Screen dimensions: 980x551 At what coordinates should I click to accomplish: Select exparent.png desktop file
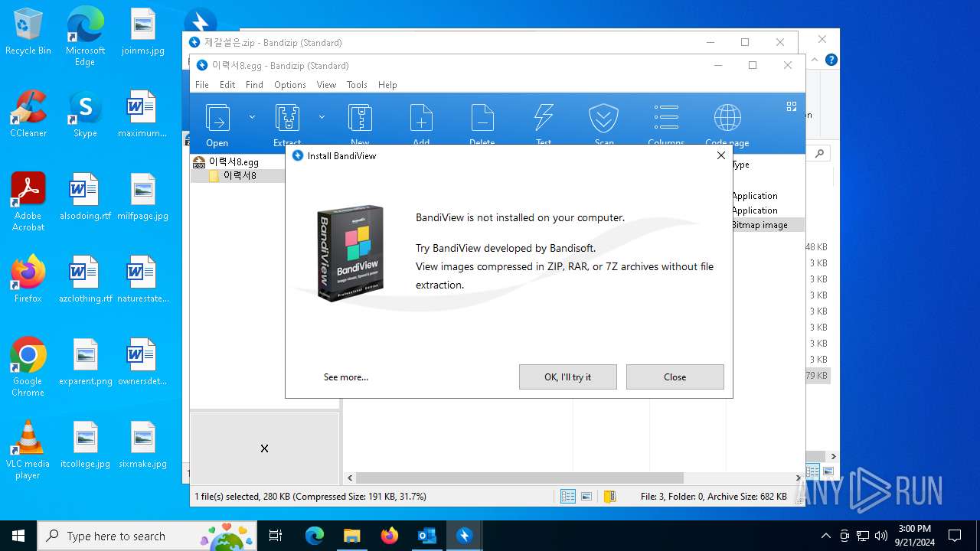click(85, 363)
